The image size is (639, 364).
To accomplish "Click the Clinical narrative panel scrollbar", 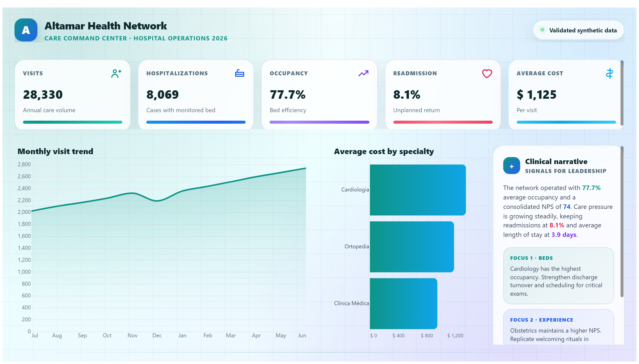I will pyautogui.click(x=622, y=222).
